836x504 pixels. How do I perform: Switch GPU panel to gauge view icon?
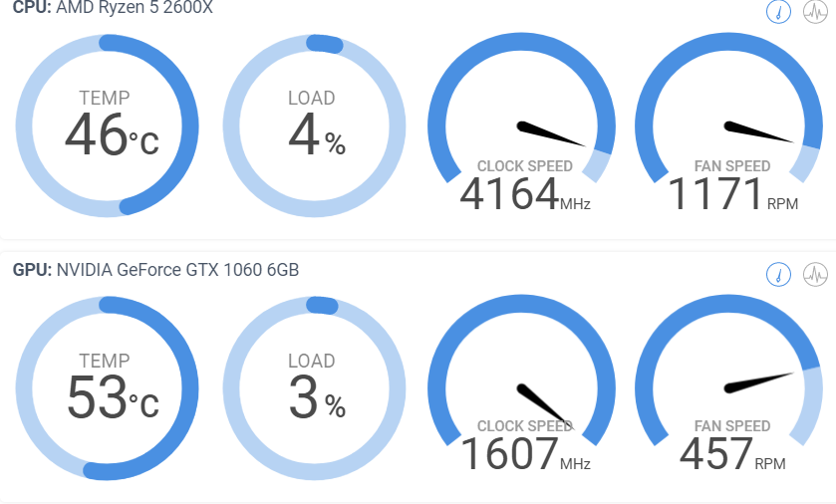(778, 274)
